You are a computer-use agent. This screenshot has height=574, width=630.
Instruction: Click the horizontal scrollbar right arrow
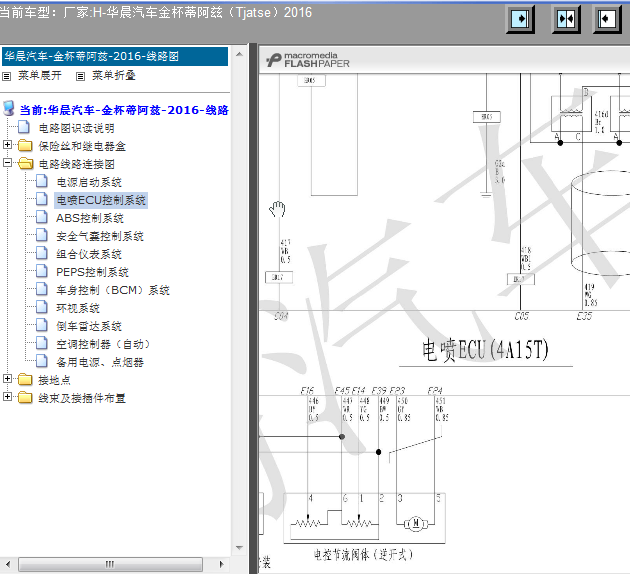(221, 564)
